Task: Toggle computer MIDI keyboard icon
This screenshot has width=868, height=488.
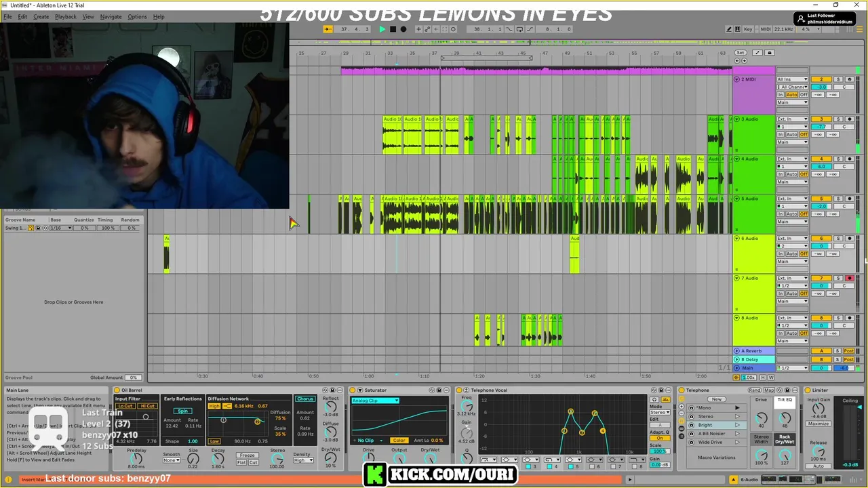Action: pos(738,29)
